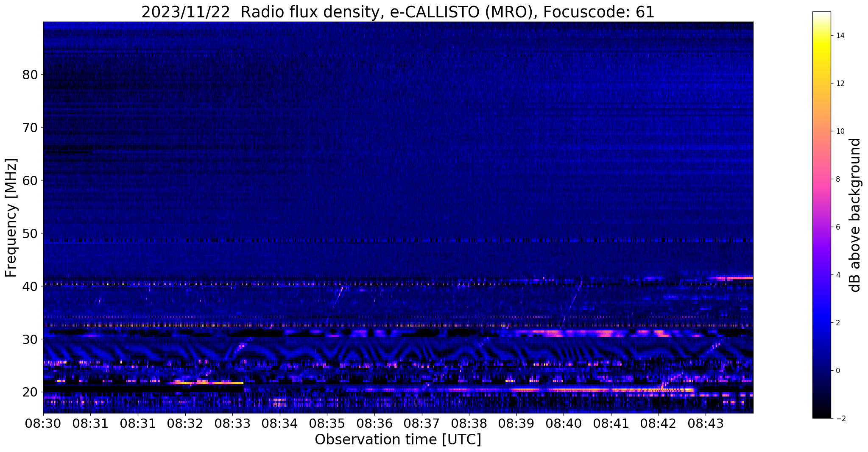The width and height of the screenshot is (868, 452).
Task: Click the colorbar tick label 2 dB
Action: coord(837,323)
